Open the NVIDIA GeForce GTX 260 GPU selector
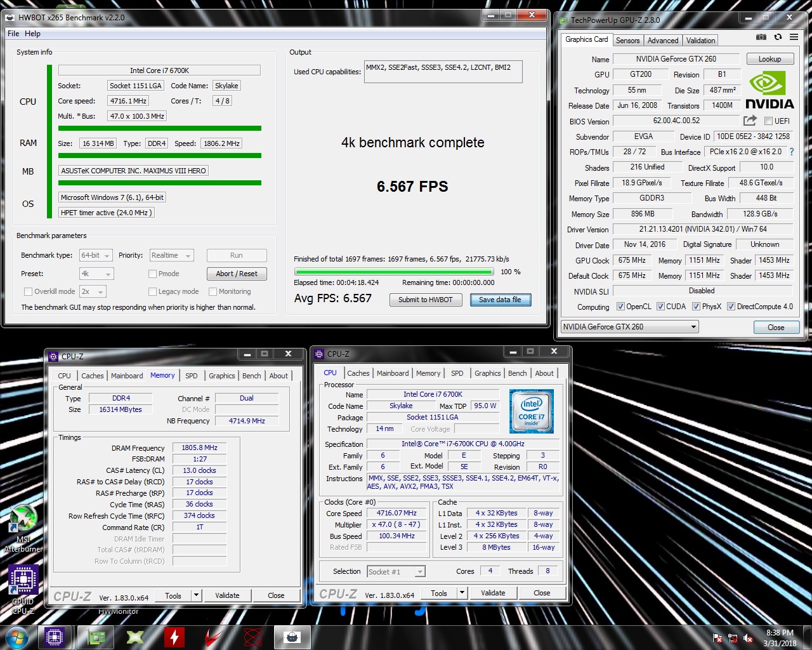The height and width of the screenshot is (650, 812). (x=629, y=327)
